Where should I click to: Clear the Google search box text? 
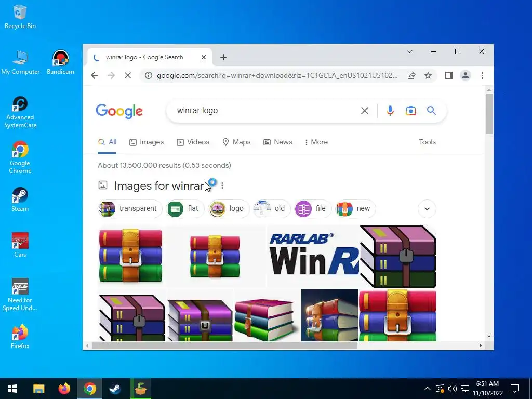tap(364, 111)
